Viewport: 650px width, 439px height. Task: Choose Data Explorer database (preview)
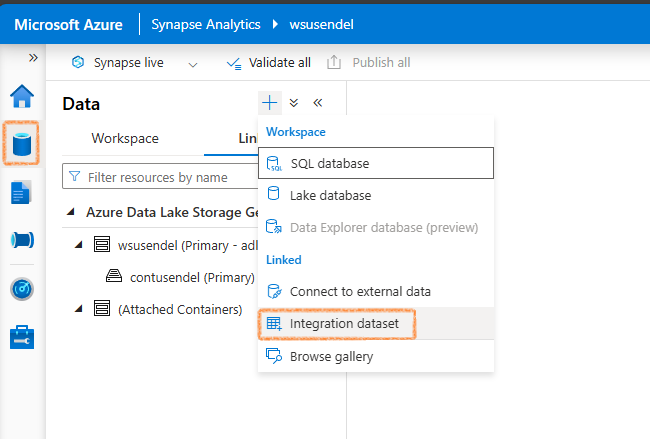[376, 227]
